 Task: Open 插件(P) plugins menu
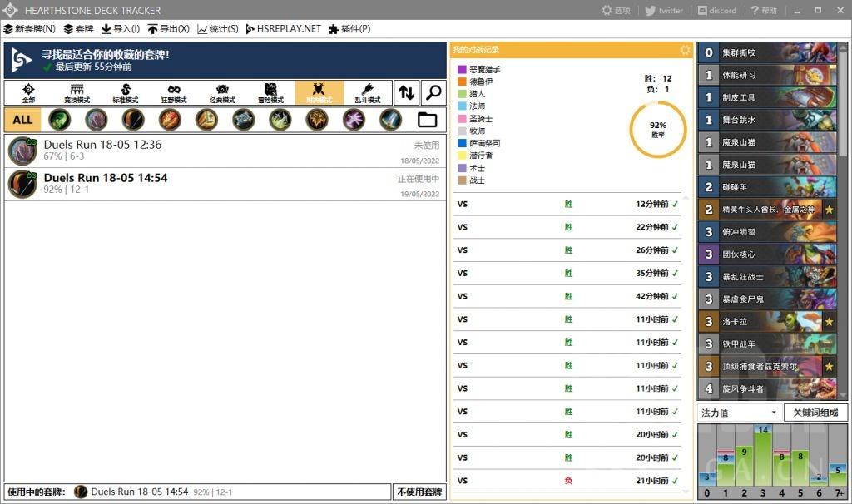click(349, 29)
